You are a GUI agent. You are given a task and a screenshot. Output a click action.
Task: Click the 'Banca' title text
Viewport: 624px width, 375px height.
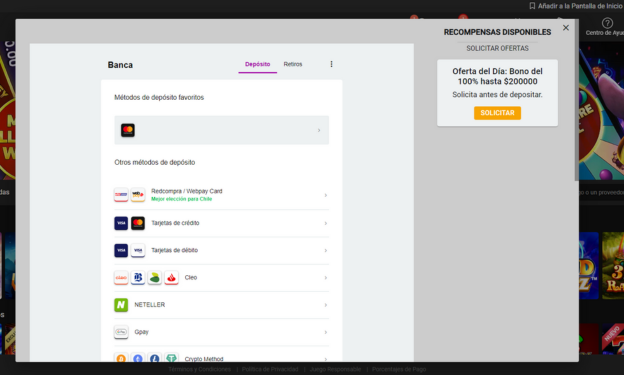coord(120,65)
